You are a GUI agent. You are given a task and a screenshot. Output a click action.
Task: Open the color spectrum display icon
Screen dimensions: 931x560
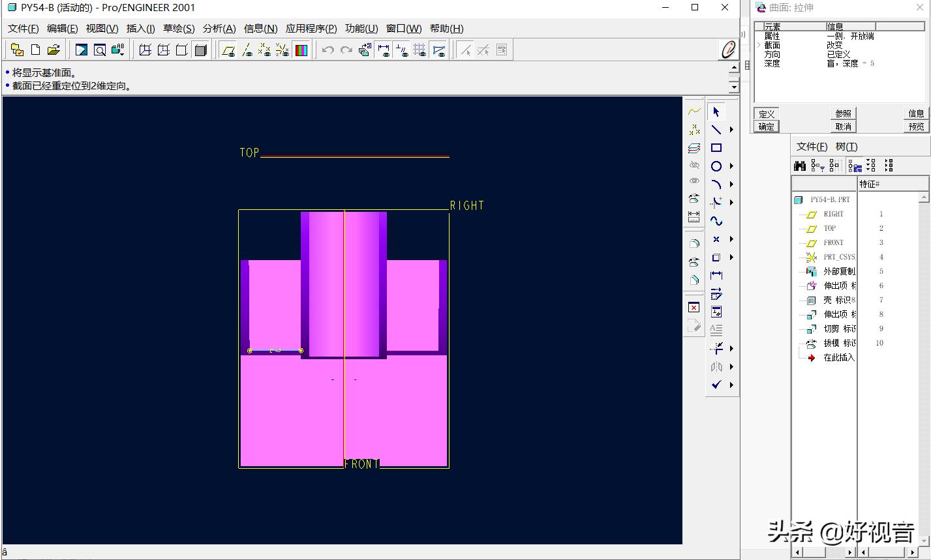click(x=301, y=50)
